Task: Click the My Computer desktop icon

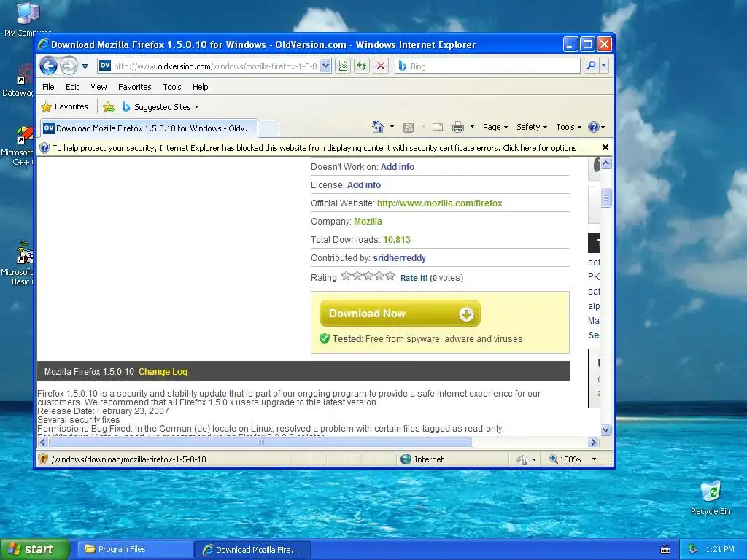Action: (27, 19)
